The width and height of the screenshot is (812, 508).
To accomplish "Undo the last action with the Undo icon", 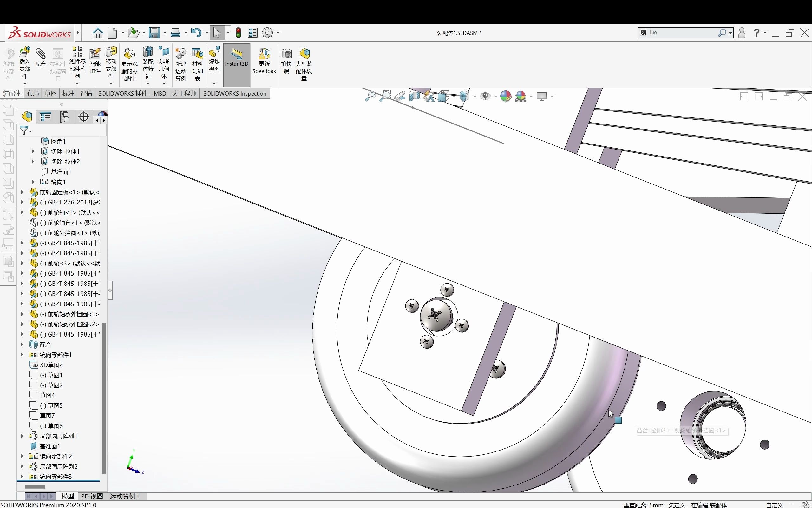I will pos(196,33).
